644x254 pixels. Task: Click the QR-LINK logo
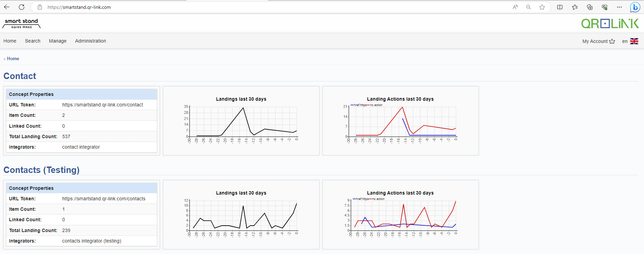[x=610, y=23]
